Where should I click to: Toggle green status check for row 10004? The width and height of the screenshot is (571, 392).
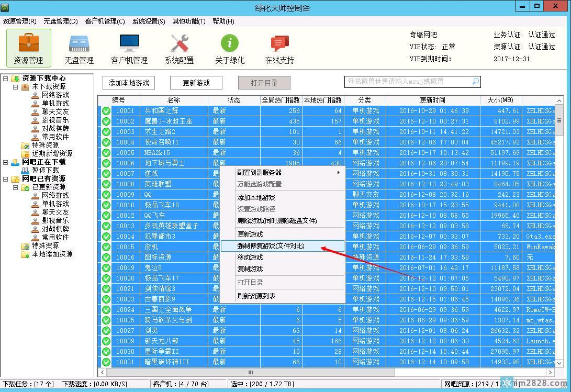click(x=106, y=142)
